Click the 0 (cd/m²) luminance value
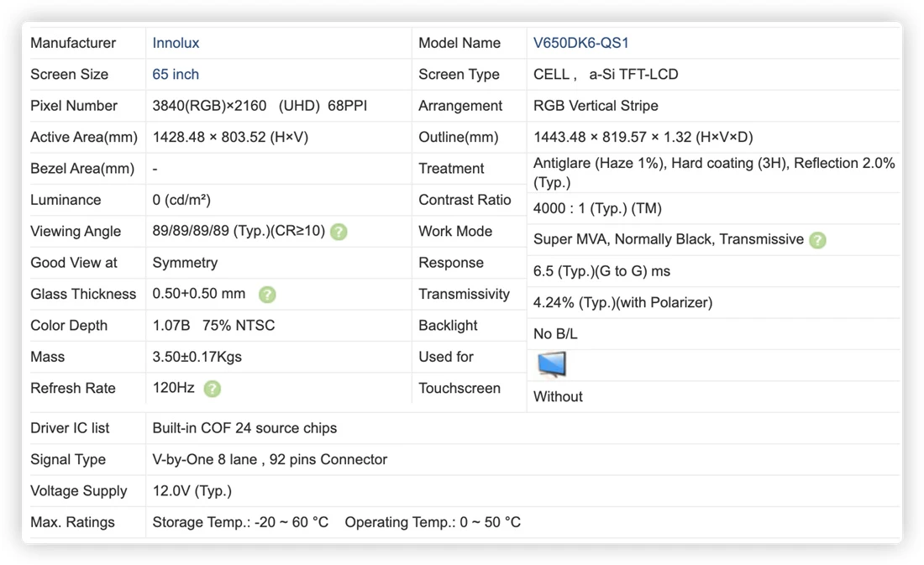This screenshot has height=565, width=924. (x=181, y=200)
